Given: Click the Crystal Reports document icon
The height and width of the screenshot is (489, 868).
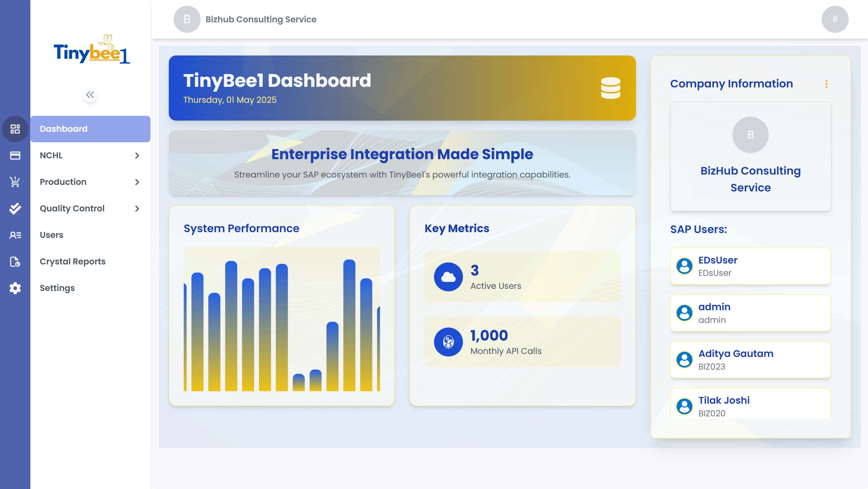Looking at the screenshot, I should 15,261.
